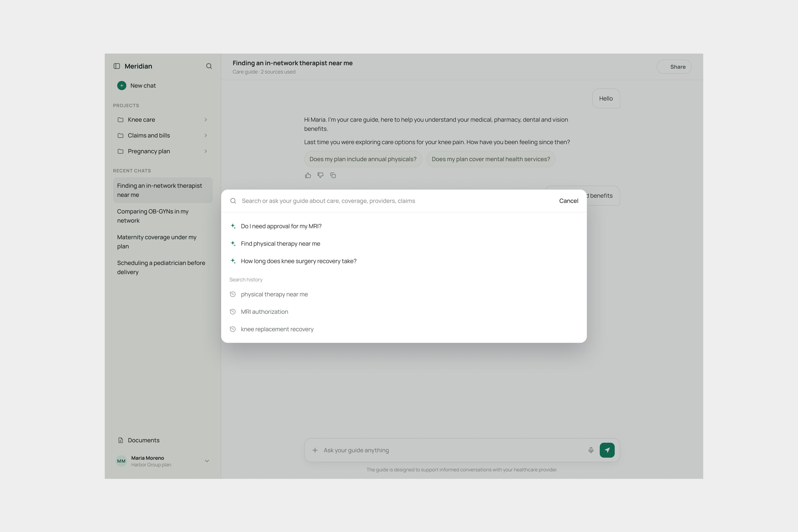
Task: Click 'Does my plan cover mental health services?' chip
Action: pos(491,159)
